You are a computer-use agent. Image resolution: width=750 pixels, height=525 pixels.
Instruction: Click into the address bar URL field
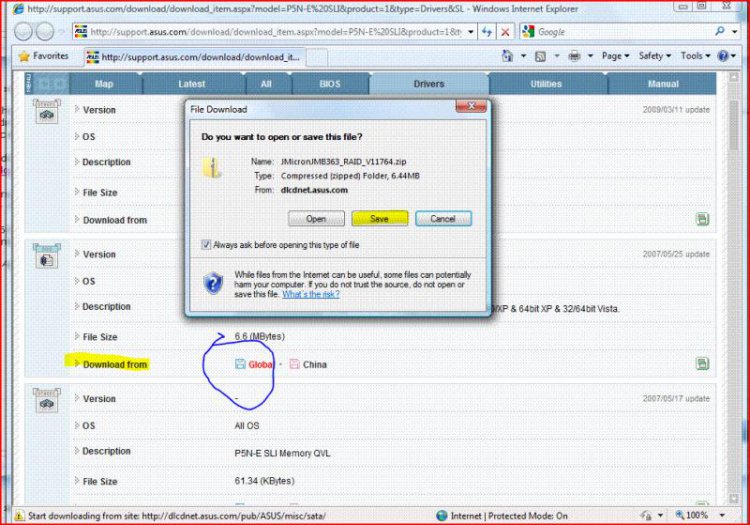tap(275, 32)
